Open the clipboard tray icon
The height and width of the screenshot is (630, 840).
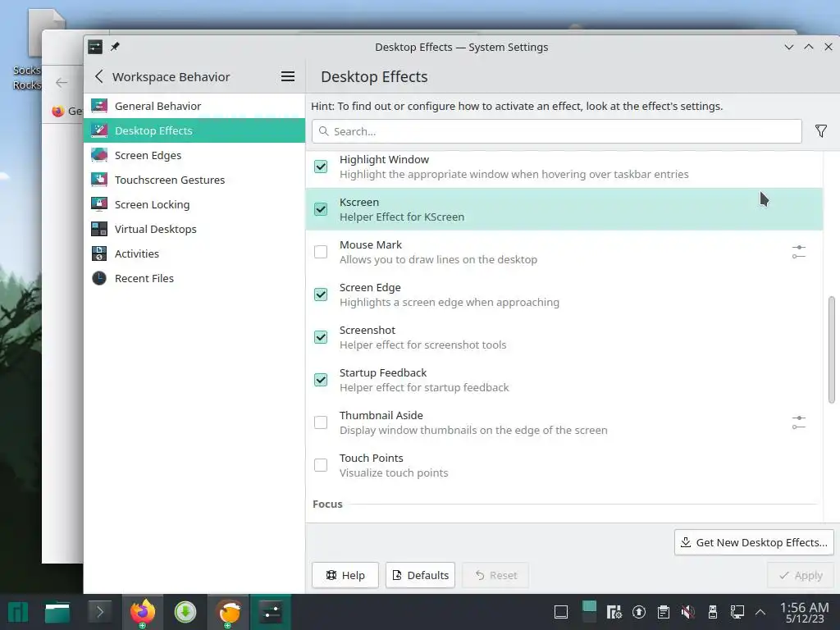(x=663, y=612)
